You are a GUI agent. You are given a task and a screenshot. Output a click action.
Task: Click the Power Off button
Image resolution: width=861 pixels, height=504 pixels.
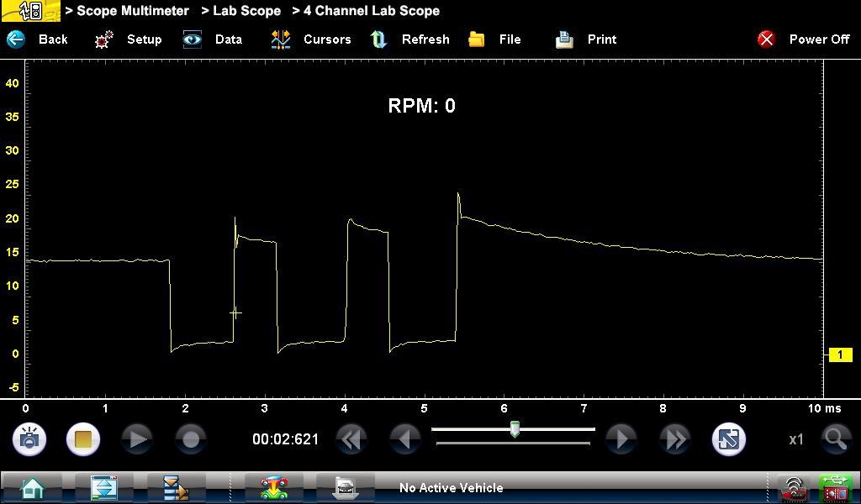(804, 39)
